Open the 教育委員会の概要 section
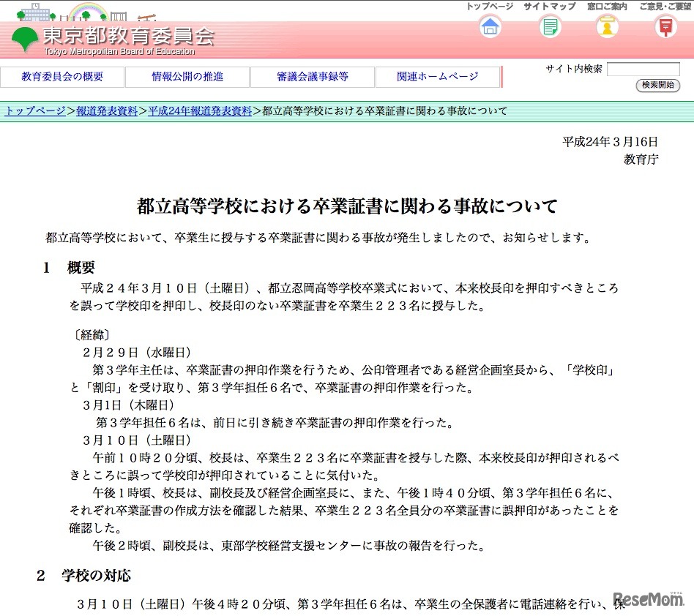The image size is (694, 616). point(63,76)
